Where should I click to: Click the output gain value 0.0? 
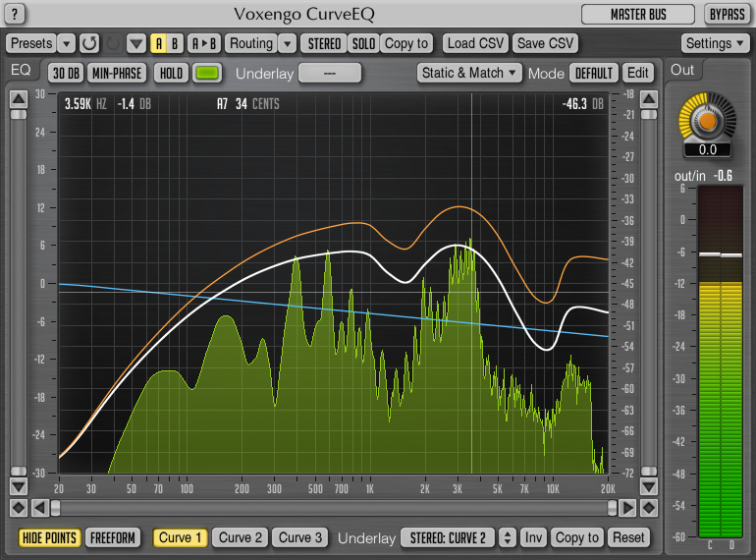tap(707, 150)
